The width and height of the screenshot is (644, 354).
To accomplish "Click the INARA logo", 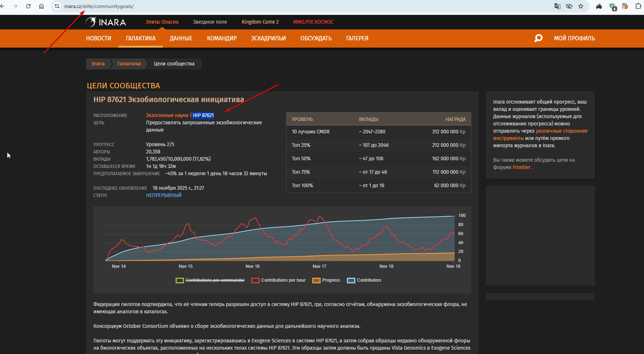I will tap(106, 22).
